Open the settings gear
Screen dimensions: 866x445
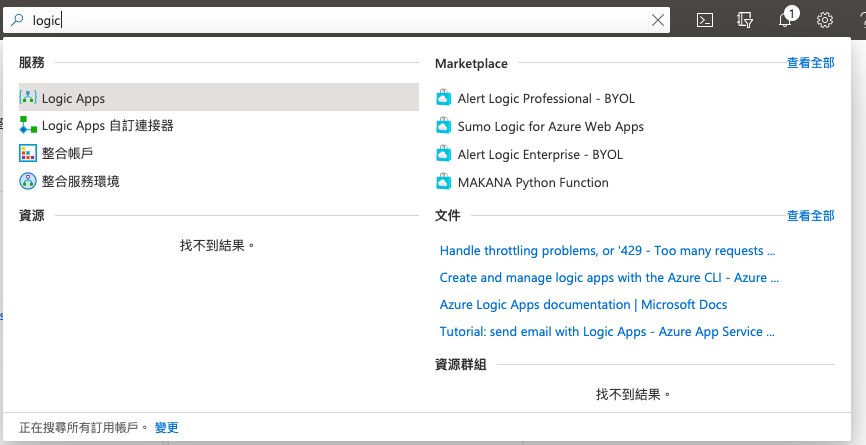(x=825, y=19)
